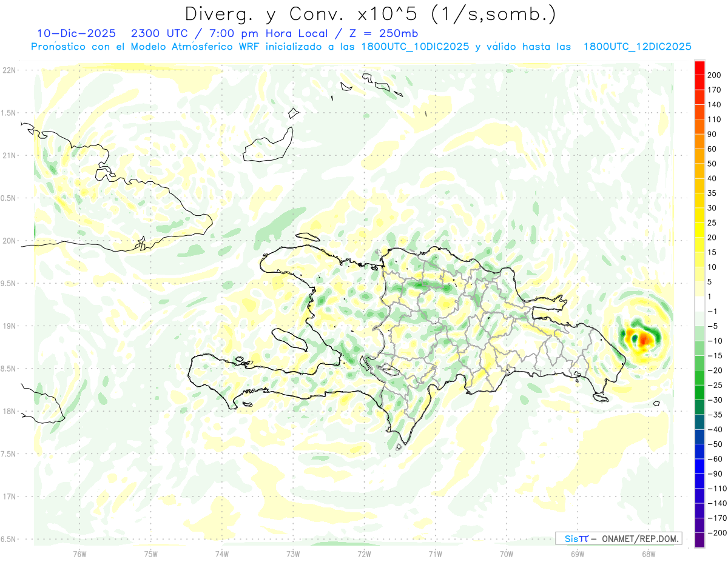
Task: Click the '68W' longitude label
Action: 649,554
